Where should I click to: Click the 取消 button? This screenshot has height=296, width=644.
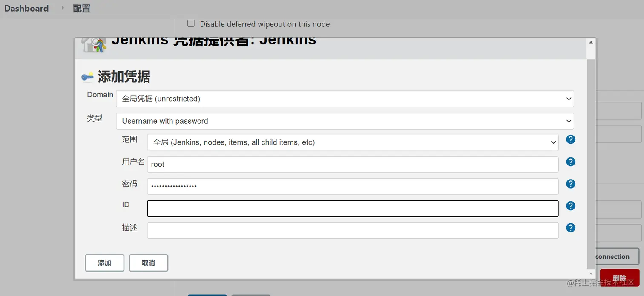[x=149, y=263]
